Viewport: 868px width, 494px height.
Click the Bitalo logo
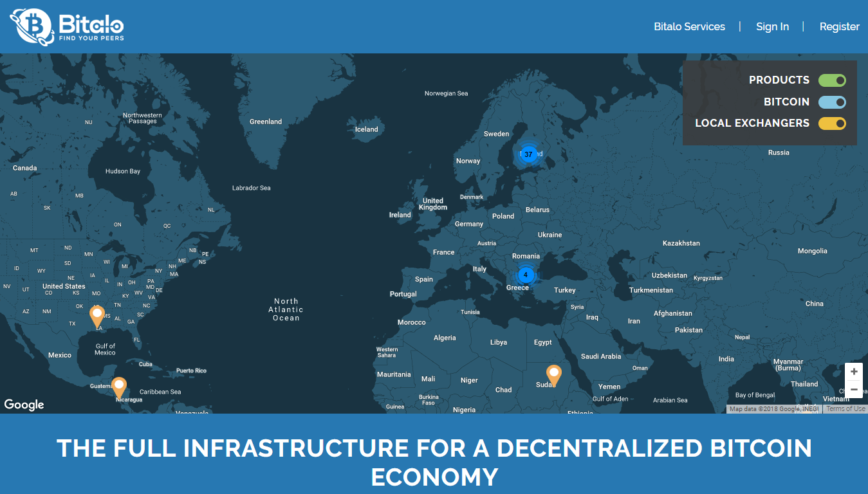coord(67,26)
